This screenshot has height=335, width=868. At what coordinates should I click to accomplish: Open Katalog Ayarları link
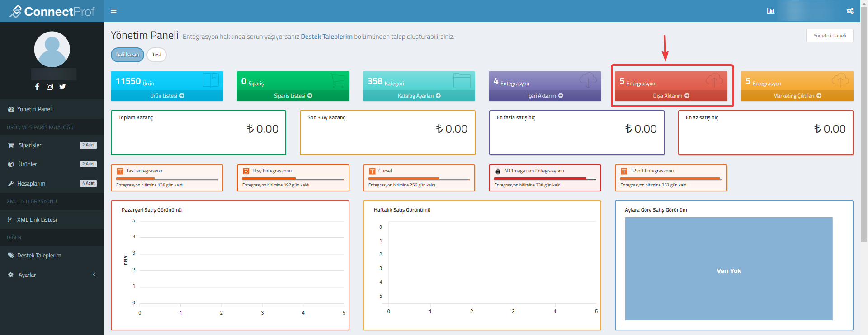coord(419,96)
